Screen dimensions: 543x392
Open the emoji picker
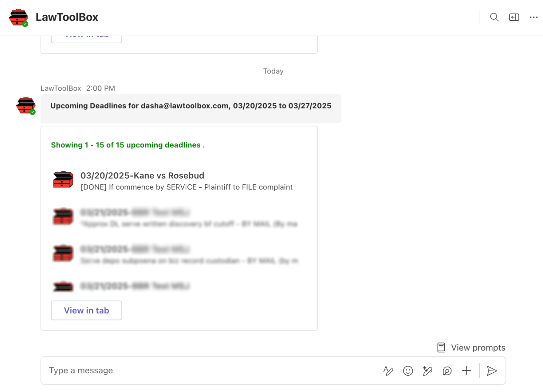(408, 371)
